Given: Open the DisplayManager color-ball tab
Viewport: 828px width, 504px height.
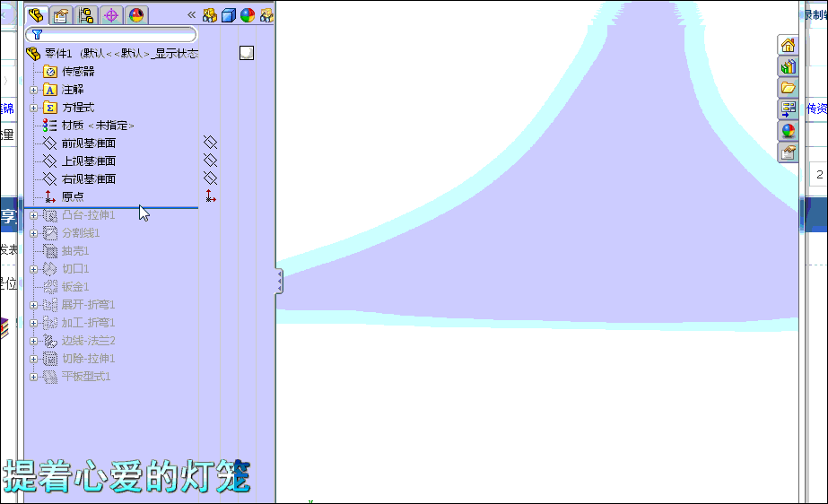Looking at the screenshot, I should (x=136, y=15).
